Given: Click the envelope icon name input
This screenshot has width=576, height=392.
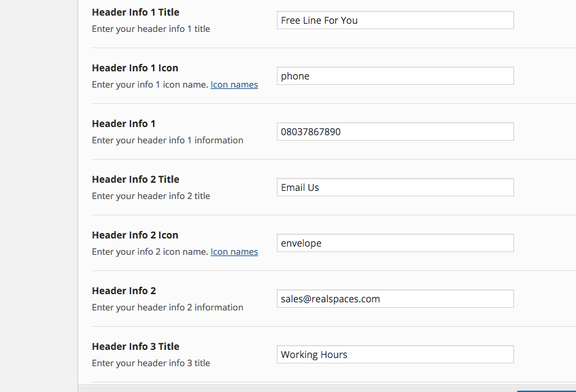Looking at the screenshot, I should [395, 243].
